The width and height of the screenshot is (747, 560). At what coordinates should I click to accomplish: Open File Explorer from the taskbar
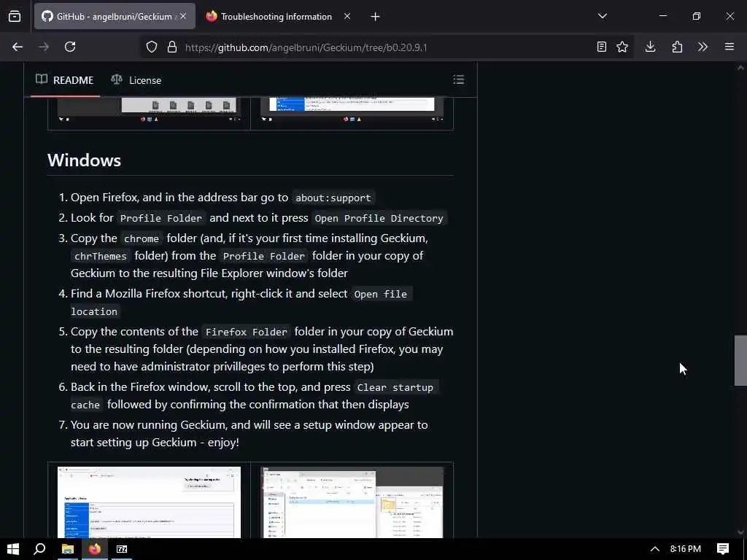click(68, 549)
